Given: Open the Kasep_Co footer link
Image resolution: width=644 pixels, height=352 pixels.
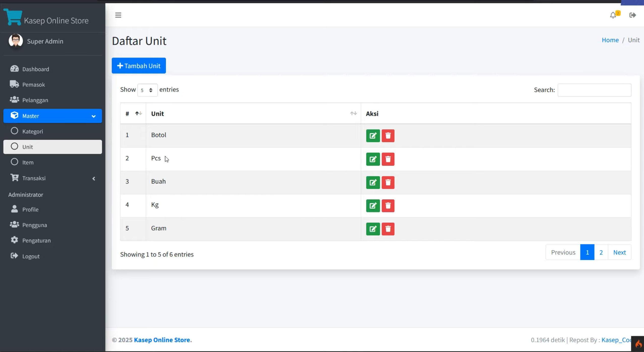Looking at the screenshot, I should [x=616, y=340].
